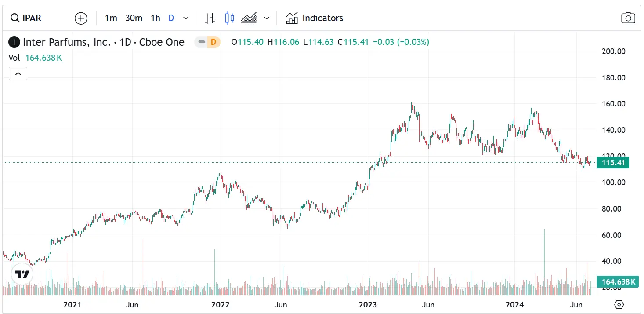
Task: Open the Indicators dialog
Action: 315,18
